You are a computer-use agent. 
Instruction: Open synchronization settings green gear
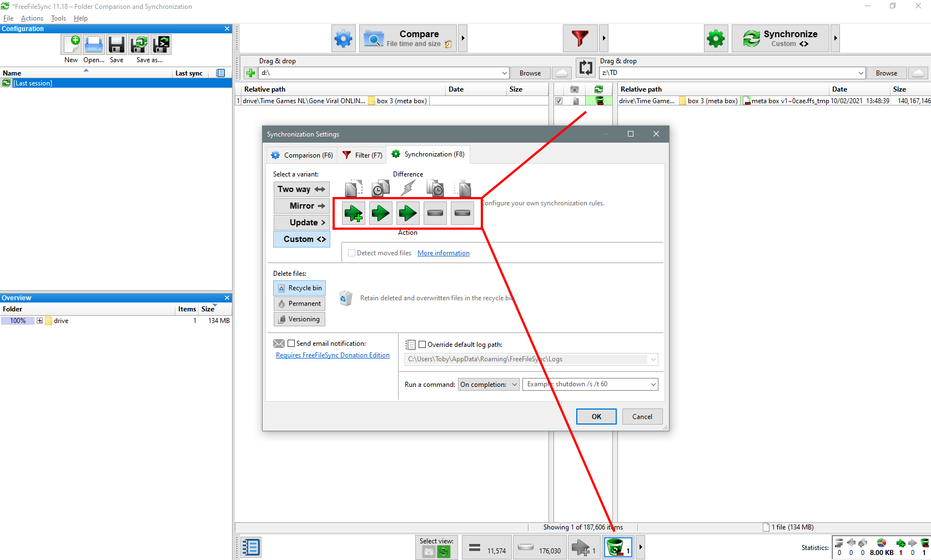click(716, 39)
